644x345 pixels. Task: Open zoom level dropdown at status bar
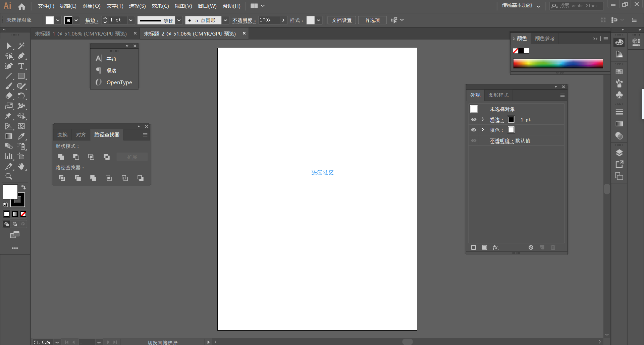tap(57, 342)
